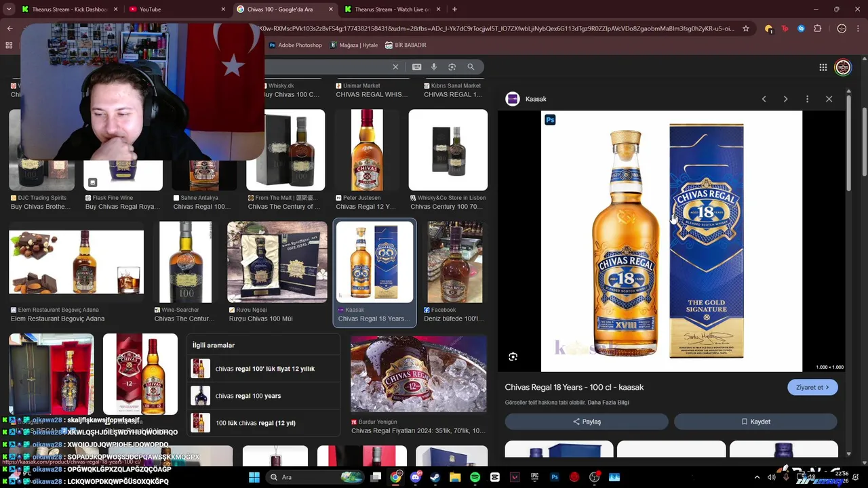Open Epic Games Launcher from taskbar
This screenshot has width=868, height=488.
(534, 477)
